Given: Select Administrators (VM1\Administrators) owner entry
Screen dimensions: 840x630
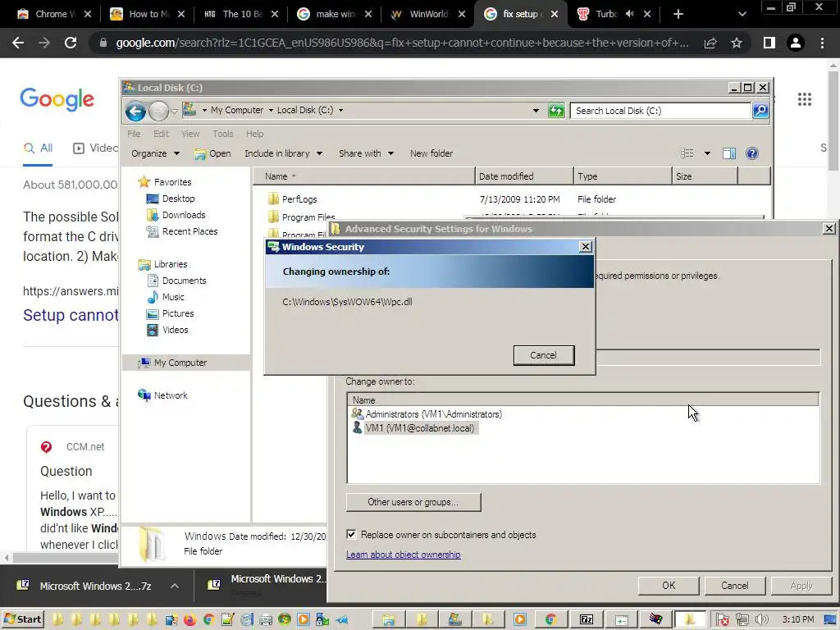Looking at the screenshot, I should click(x=427, y=414).
